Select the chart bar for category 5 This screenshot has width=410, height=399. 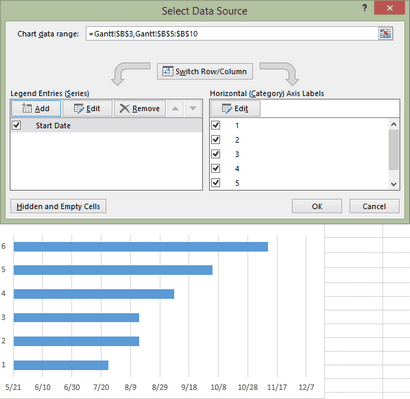(113, 270)
